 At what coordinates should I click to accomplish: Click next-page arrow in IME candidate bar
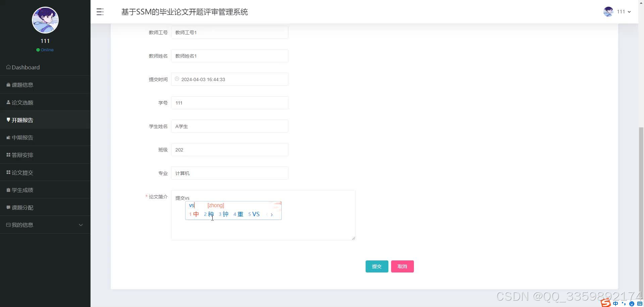(272, 214)
